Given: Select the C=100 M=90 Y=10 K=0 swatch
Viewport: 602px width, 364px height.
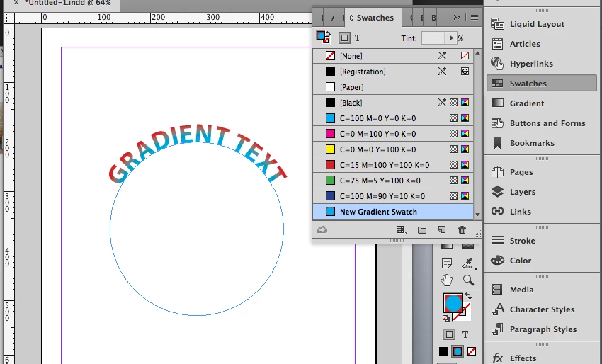Looking at the screenshot, I should click(393, 196).
